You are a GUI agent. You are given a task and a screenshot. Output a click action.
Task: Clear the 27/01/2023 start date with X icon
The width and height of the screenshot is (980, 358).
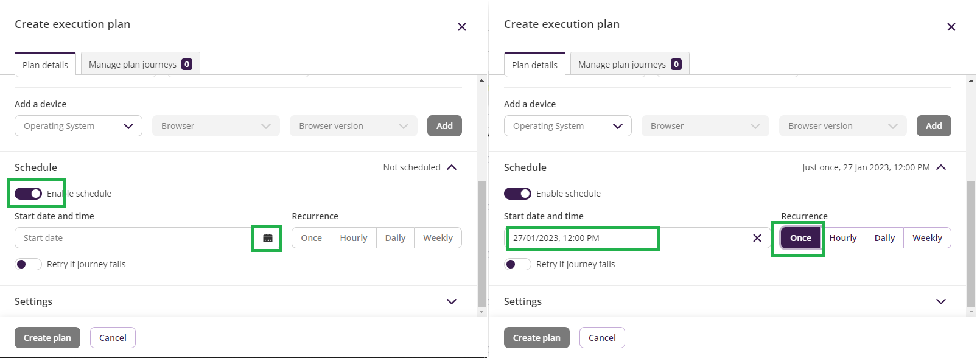[757, 238]
